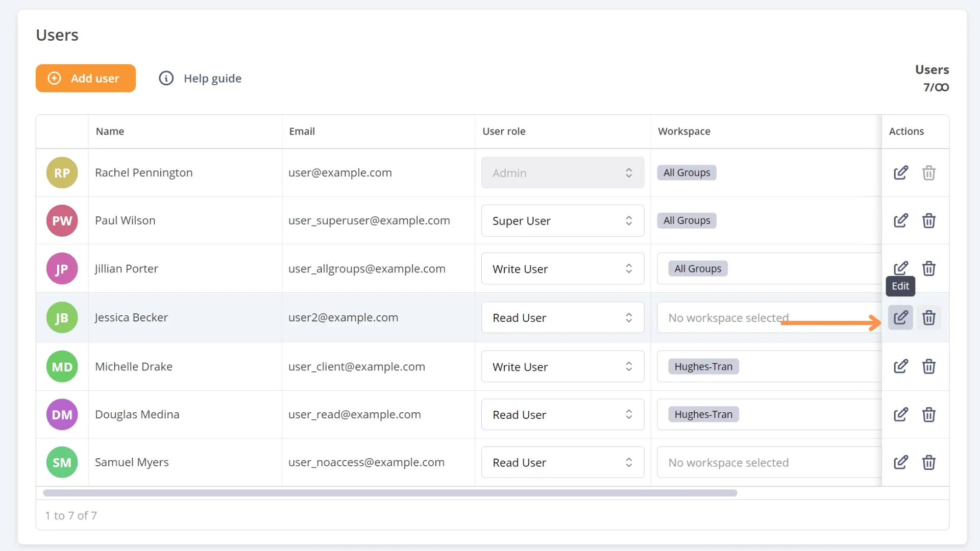Viewport: 980px width, 551px height.
Task: Delete the Samuel Myers user account
Action: click(929, 462)
